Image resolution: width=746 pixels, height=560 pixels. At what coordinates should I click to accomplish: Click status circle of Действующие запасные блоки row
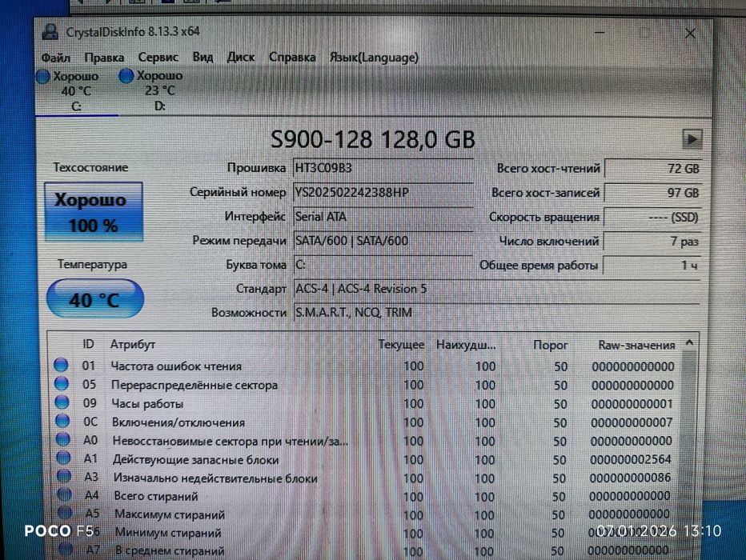(63, 458)
